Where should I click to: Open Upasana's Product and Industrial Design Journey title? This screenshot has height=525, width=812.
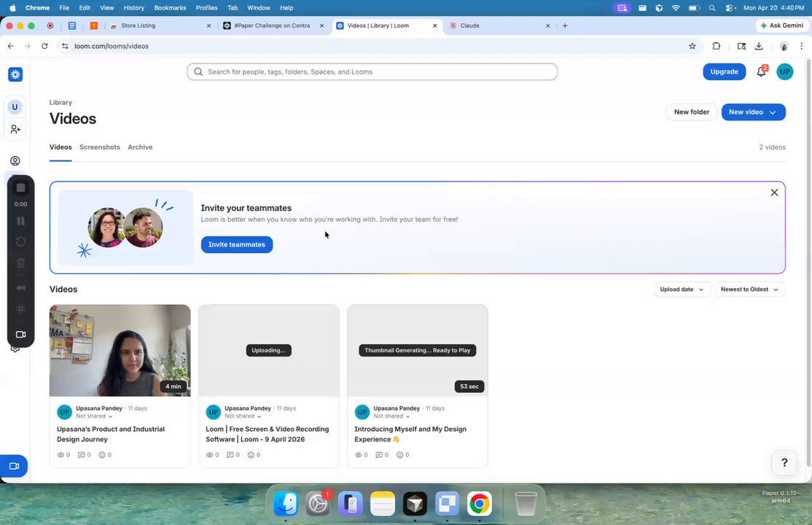pyautogui.click(x=110, y=435)
